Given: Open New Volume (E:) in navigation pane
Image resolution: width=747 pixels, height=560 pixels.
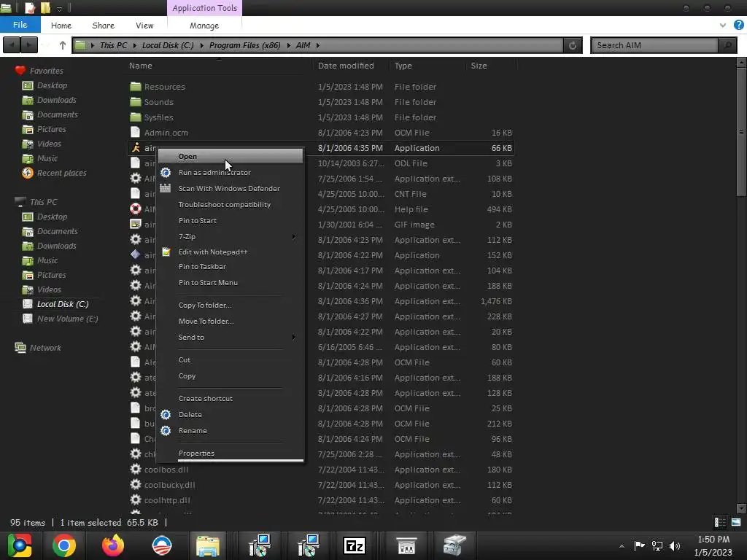Looking at the screenshot, I should point(67,319).
